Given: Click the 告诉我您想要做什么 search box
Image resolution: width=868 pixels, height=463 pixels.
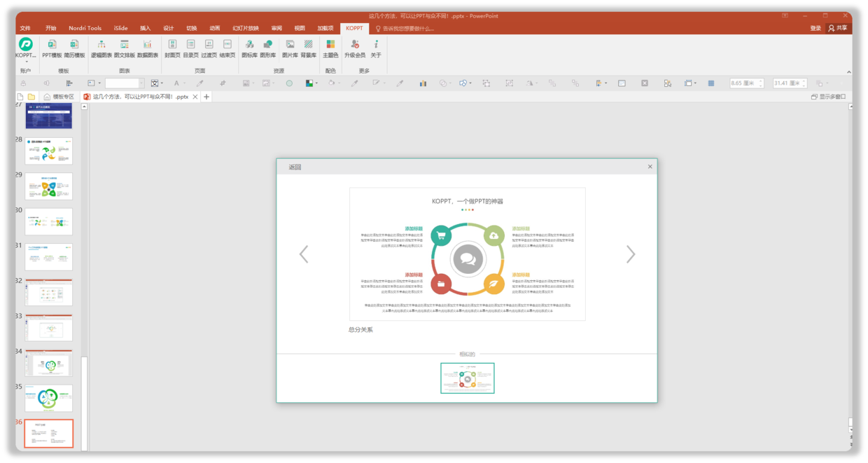Looking at the screenshot, I should click(405, 28).
